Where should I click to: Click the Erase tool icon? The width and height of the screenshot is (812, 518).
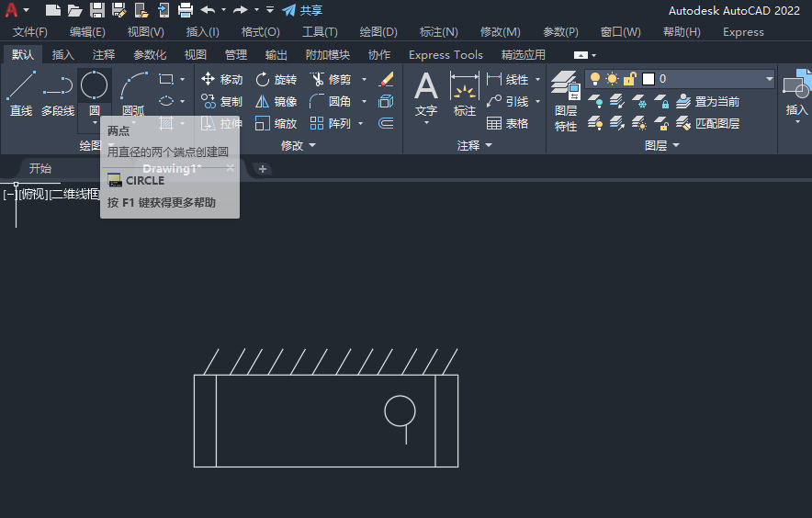coord(387,79)
